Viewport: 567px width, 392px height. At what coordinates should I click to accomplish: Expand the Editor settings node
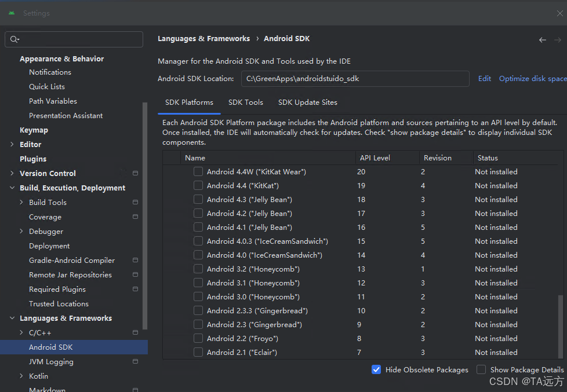12,145
